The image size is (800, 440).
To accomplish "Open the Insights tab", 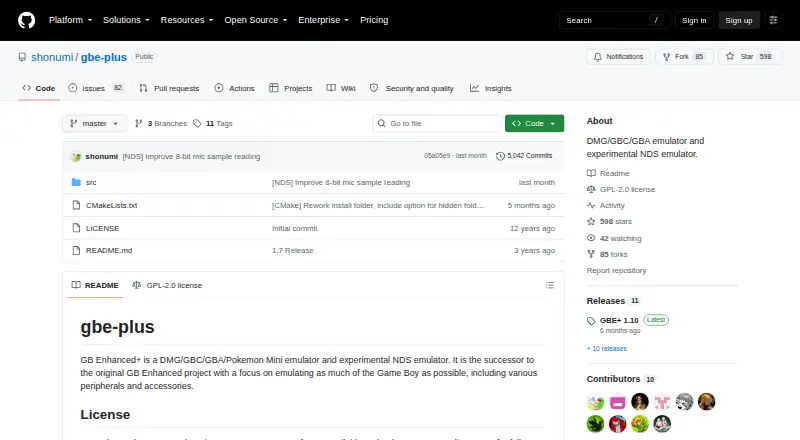I will pos(491,88).
